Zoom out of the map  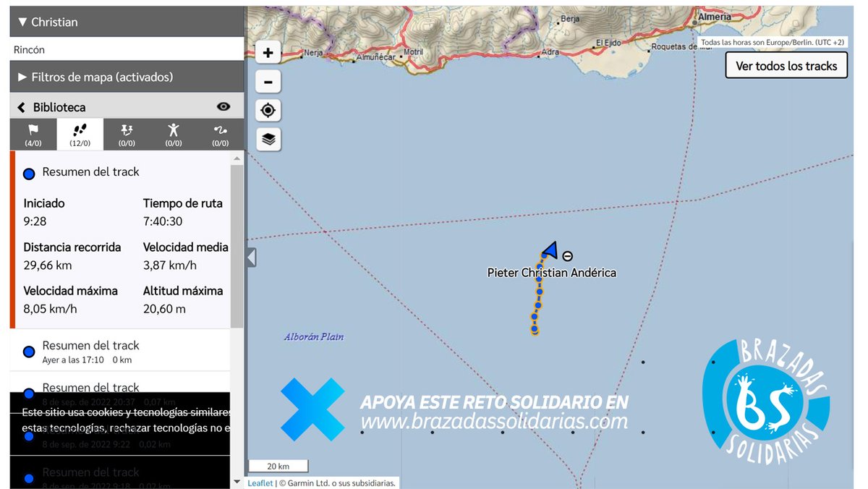point(268,82)
